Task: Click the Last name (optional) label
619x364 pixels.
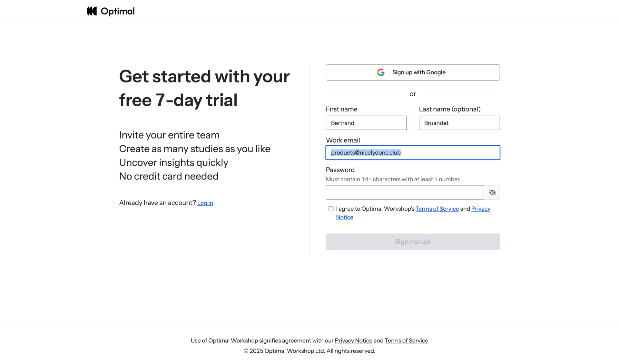Action: 449,109
